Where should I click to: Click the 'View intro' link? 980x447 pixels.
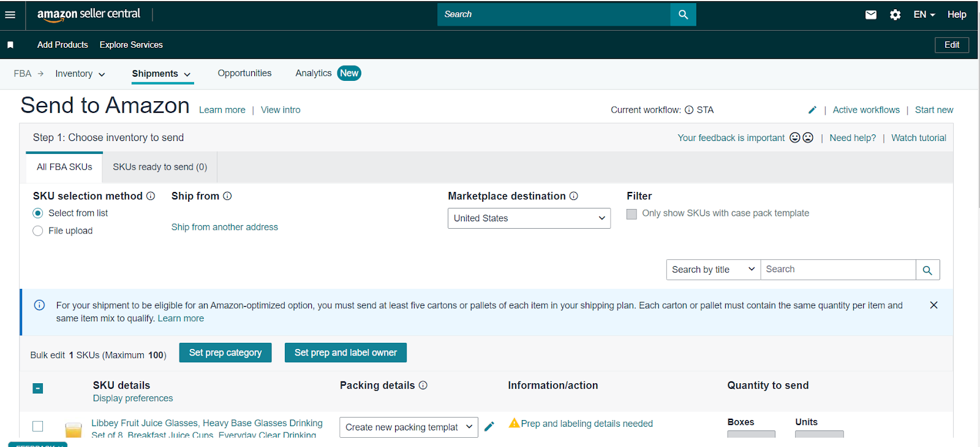click(x=281, y=110)
